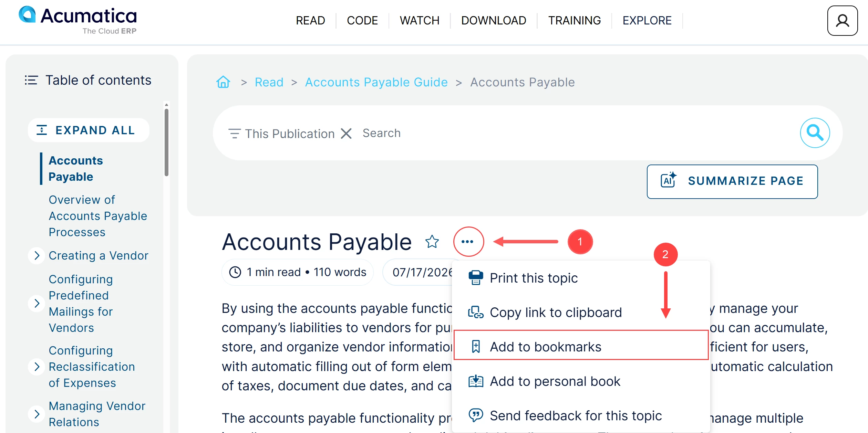868x433 pixels.
Task: Click the table of contents scrollbar
Action: click(x=166, y=142)
